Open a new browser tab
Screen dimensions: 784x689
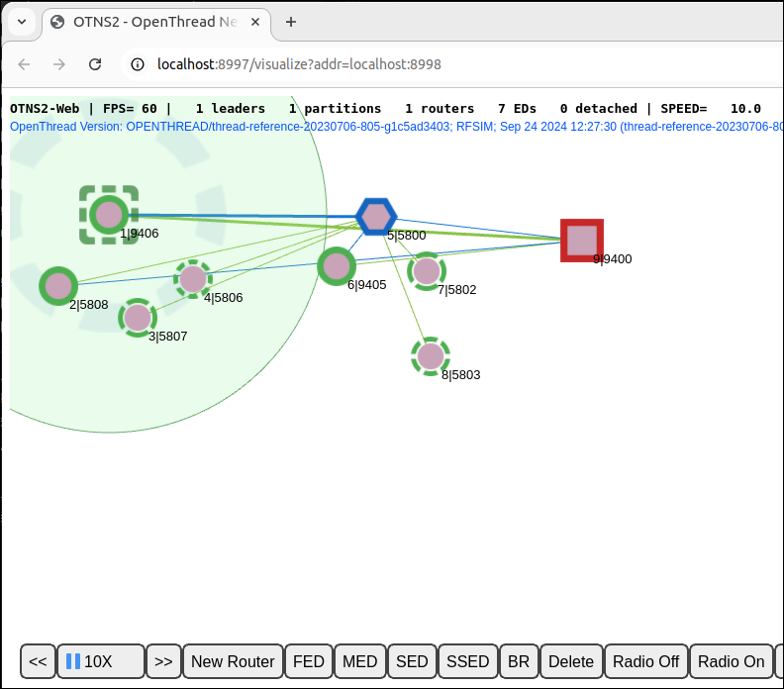tap(291, 21)
